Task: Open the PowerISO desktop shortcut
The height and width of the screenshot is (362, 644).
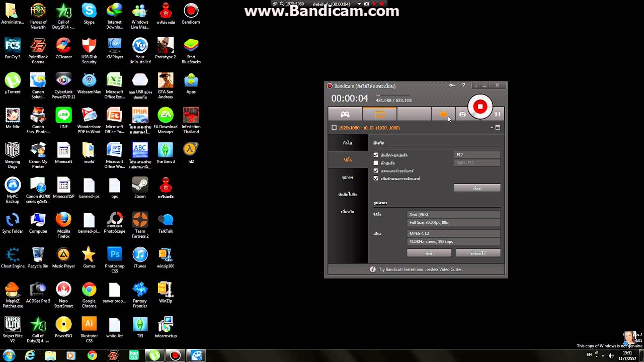Action: 63,328
